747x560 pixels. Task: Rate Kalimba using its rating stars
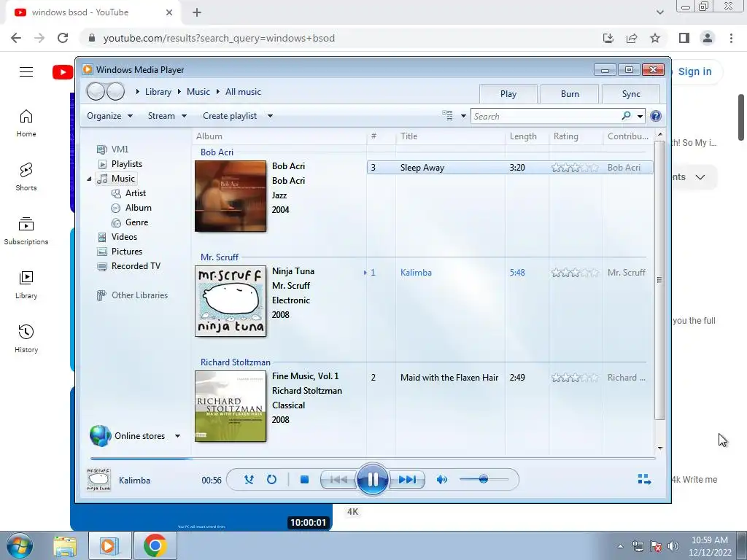click(575, 273)
